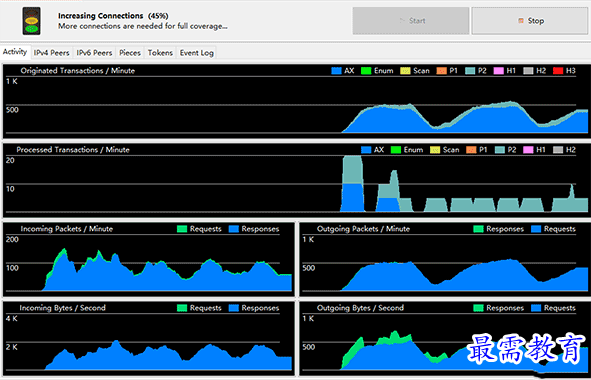
Task: Click H3 red swatch in Originated Transactions legend
Action: coord(558,71)
